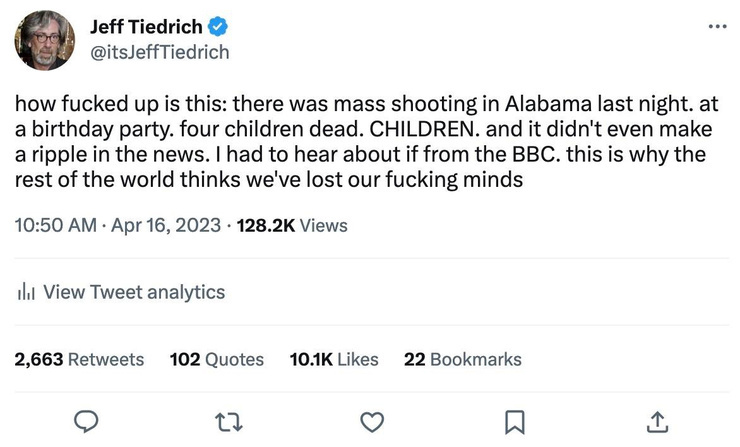Click the 128.2K Views count
This screenshot has height=447, width=740.
point(291,225)
